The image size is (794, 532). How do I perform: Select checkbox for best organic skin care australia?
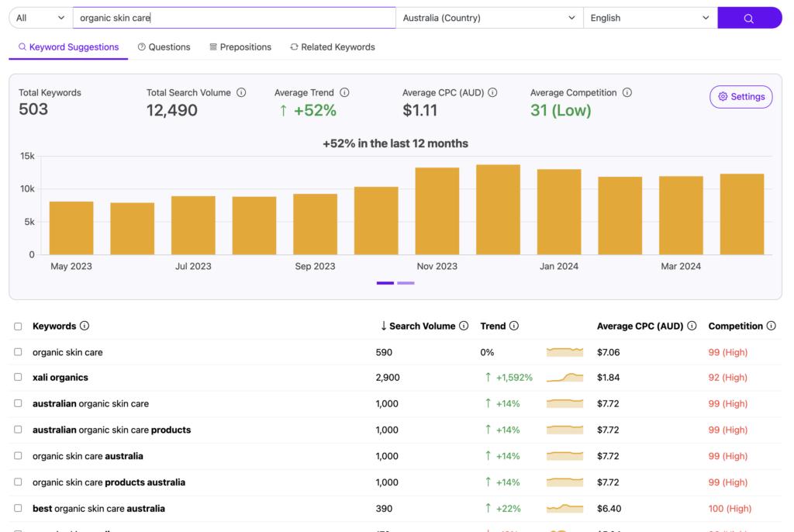[19, 508]
